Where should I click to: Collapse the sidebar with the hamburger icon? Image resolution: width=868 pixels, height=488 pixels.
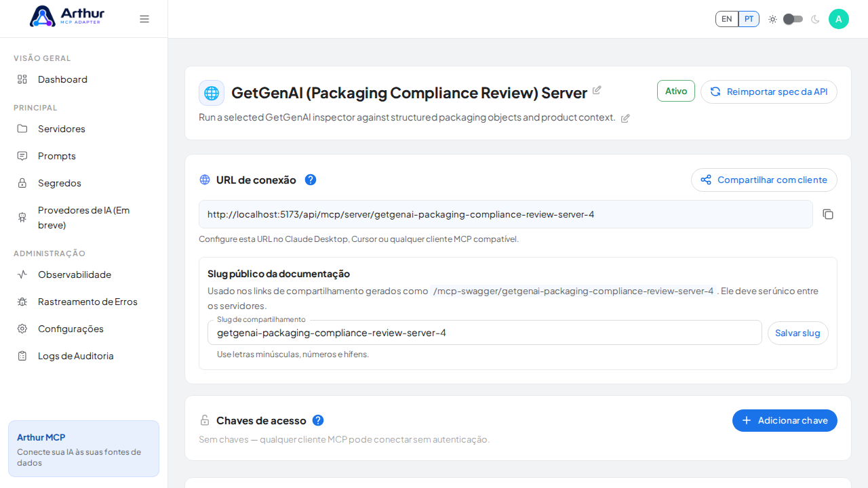point(144,19)
